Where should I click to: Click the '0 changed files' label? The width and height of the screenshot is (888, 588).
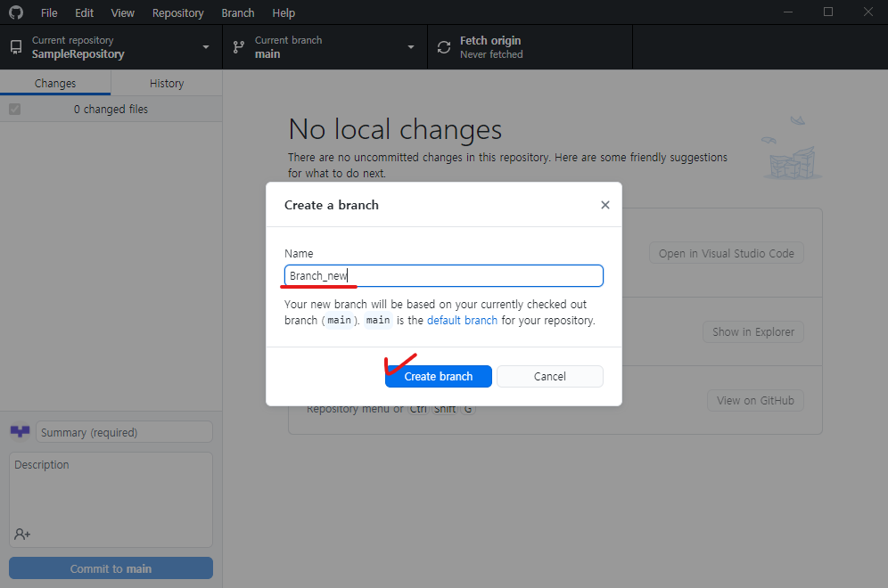click(111, 110)
